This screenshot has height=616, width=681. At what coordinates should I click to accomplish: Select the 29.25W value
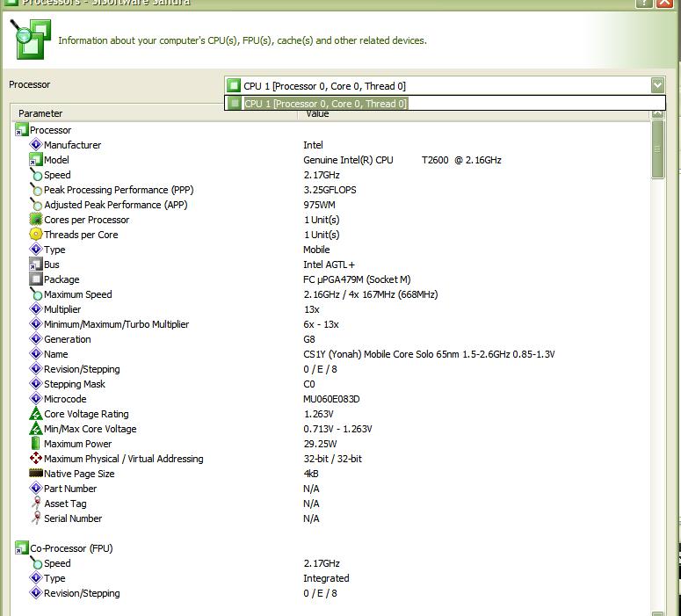(x=320, y=444)
